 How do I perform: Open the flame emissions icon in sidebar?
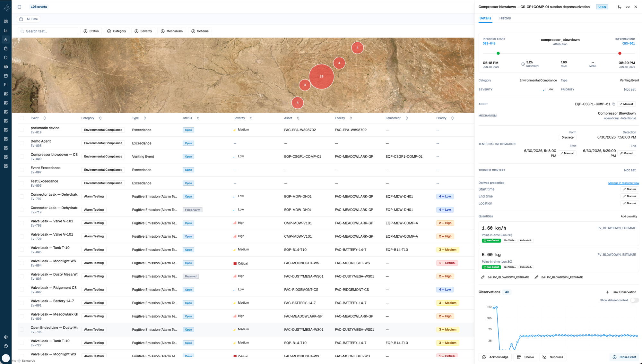(6, 39)
